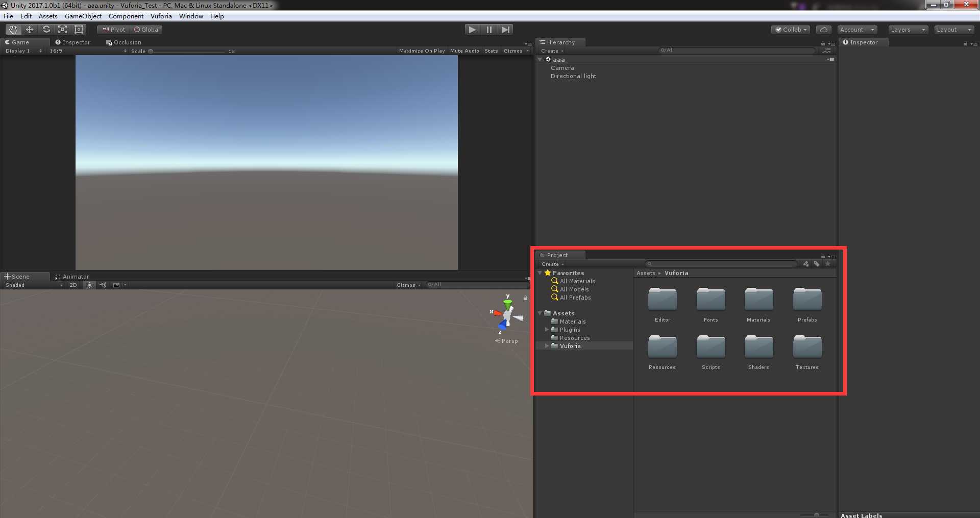Toggle Maximize On Play
The width and height of the screenshot is (980, 518).
tap(422, 51)
